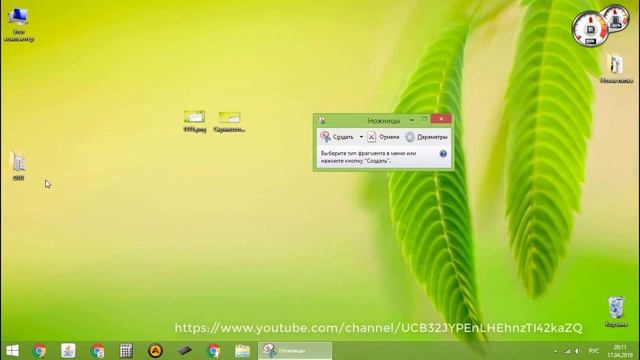Image resolution: width=640 pixels, height=360 pixels.
Task: Show hidden tray icons arrow
Action: point(555,351)
